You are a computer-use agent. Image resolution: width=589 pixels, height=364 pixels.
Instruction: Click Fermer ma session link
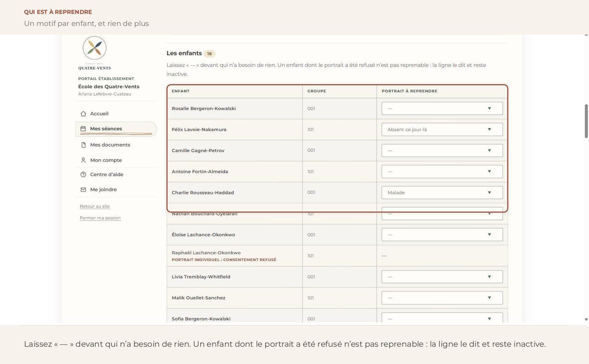click(100, 218)
